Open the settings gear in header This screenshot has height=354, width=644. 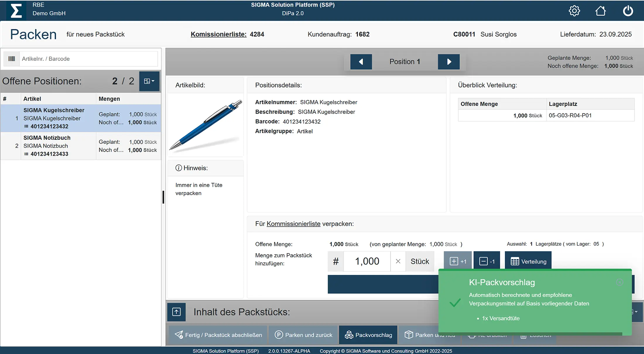pyautogui.click(x=574, y=11)
